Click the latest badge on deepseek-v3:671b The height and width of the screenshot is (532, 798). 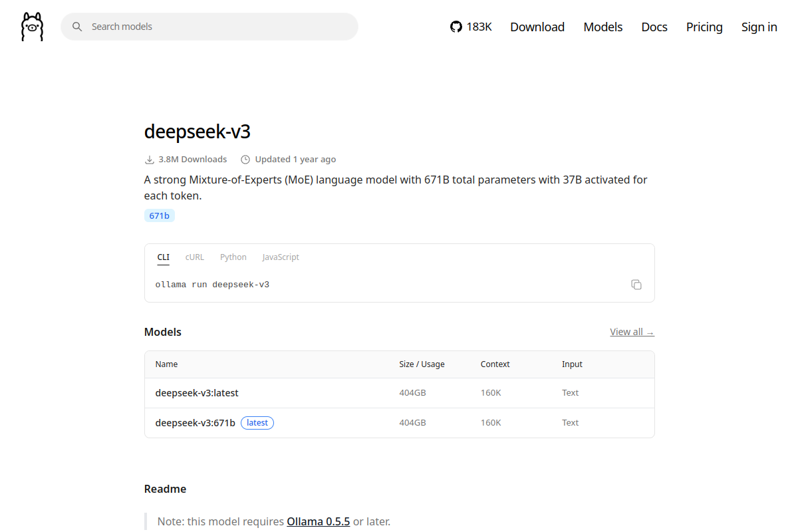coord(257,423)
